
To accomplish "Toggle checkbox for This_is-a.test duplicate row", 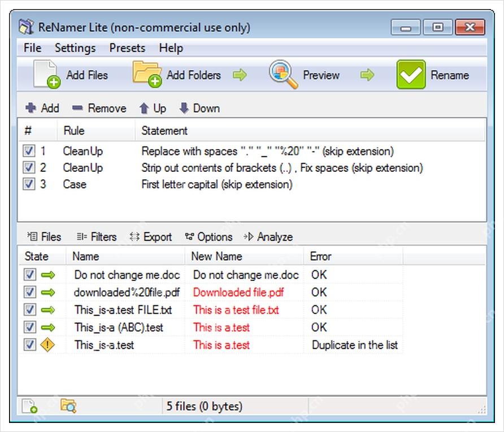I will coord(30,345).
